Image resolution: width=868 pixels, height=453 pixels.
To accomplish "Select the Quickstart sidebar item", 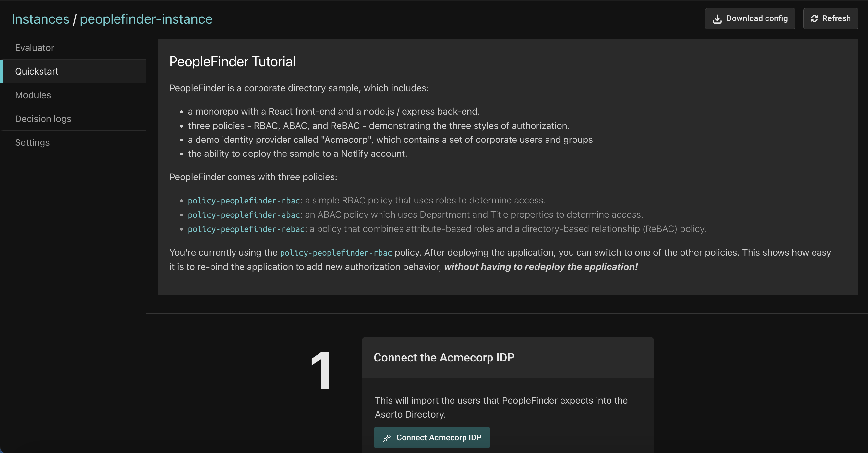I will point(36,71).
